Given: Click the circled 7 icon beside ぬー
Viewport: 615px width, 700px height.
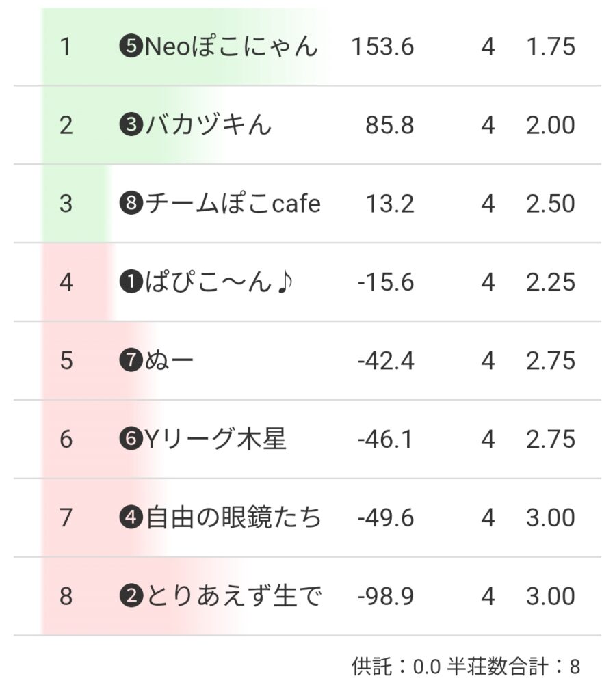Looking at the screenshot, I should coord(131,362).
